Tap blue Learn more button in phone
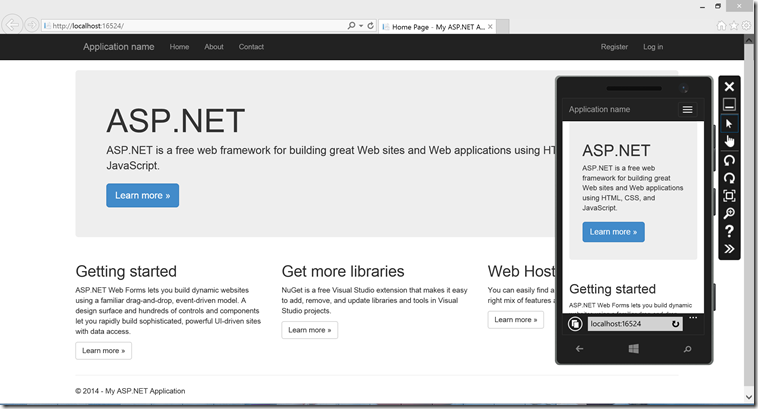 pos(613,232)
